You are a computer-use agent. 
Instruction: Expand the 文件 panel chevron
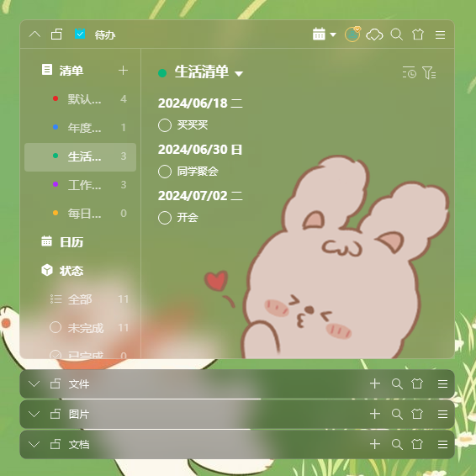(x=34, y=383)
